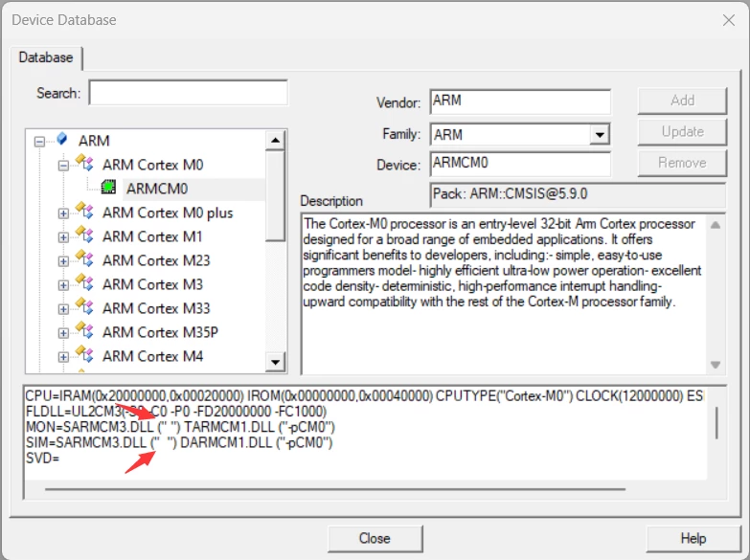Expand the ARM Cortex M33 node

click(63, 309)
